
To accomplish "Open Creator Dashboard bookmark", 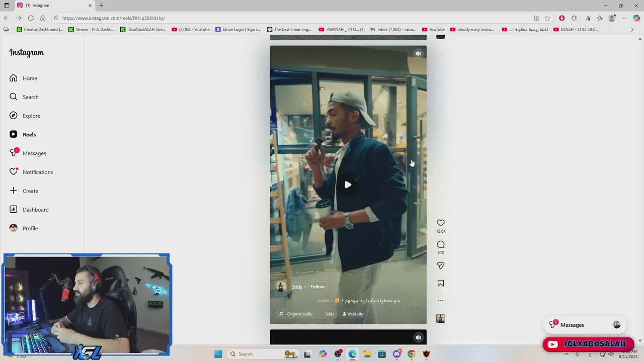I will 40,29.
